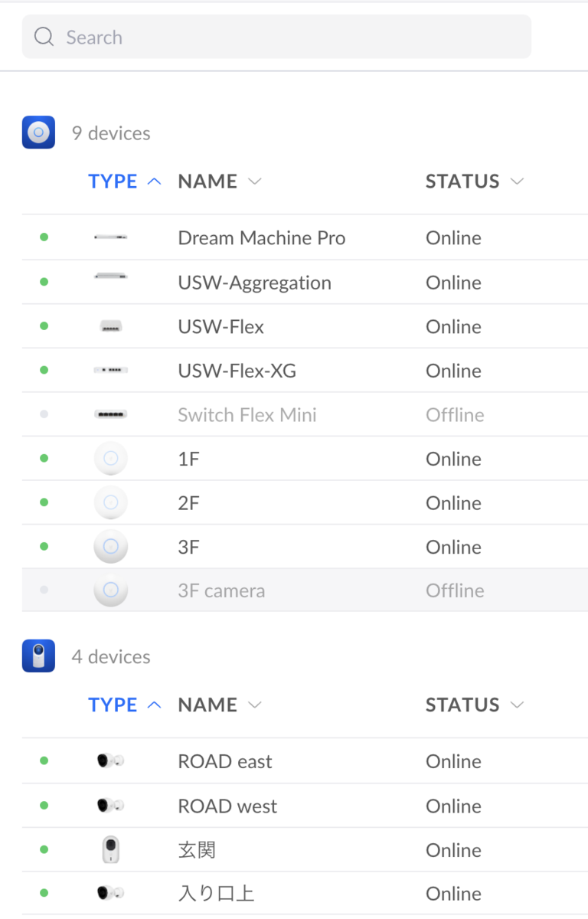The height and width of the screenshot is (919, 588).
Task: Open the 3F access point name
Action: 188,547
